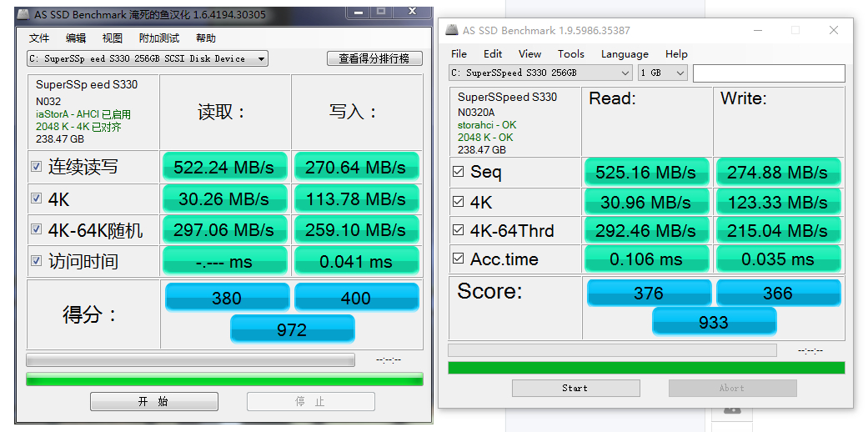The height and width of the screenshot is (432, 868).
Task: Click the total score 933
Action: pos(714,322)
